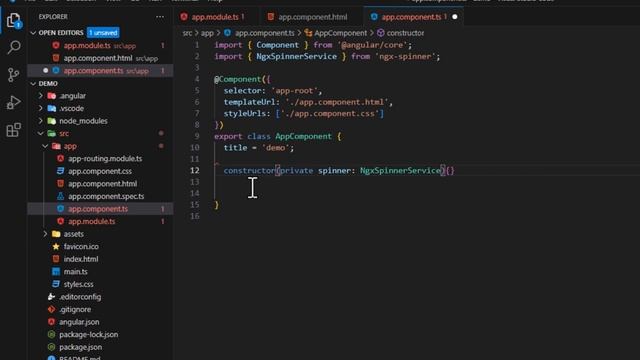Open main.ts file
This screenshot has height=360, width=640.
pyautogui.click(x=76, y=271)
